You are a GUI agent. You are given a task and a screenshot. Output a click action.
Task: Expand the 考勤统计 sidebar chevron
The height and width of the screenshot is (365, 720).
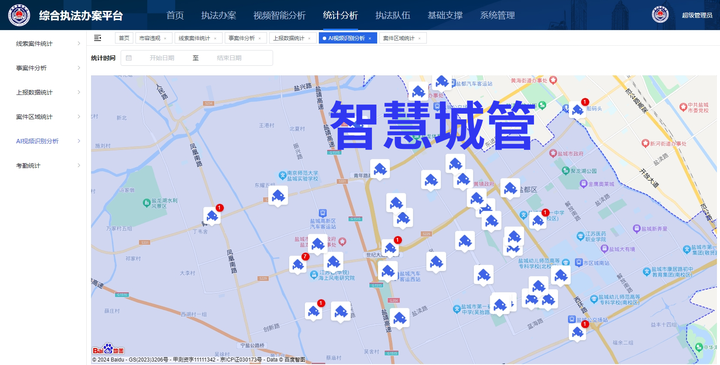click(x=79, y=165)
